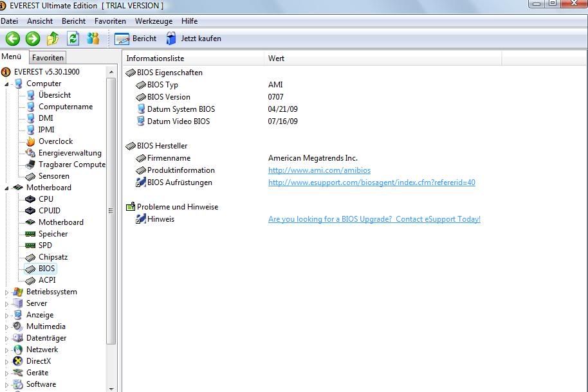Select the Übersicht monitor icon
Image resolution: width=588 pixels, height=392 pixels.
31,95
